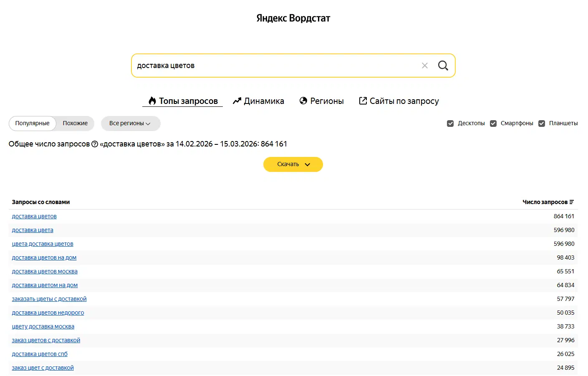This screenshot has width=588, height=376.
Task: Click the sort icon next to Число запросов
Action: [572, 202]
